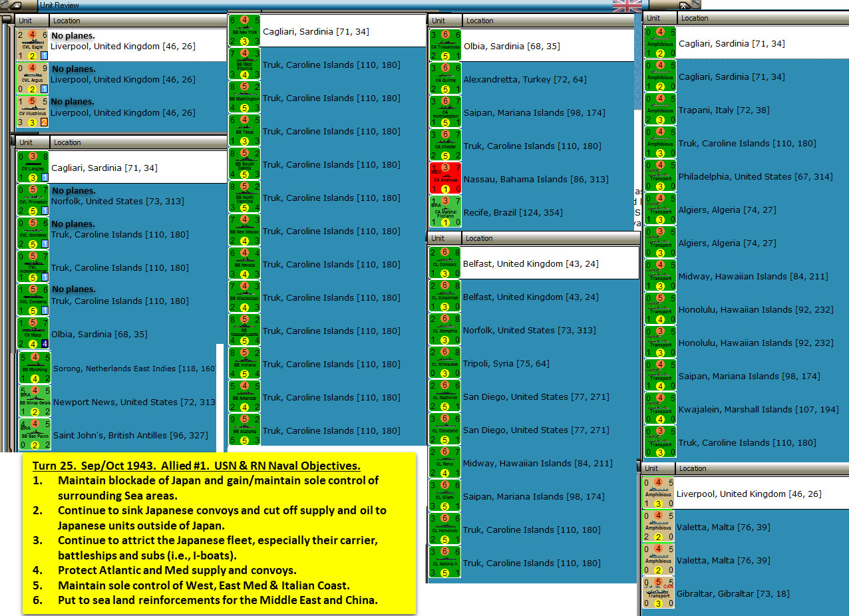Choose the BB Wyoming battleship counter
This screenshot has width=849, height=616.
(35, 368)
